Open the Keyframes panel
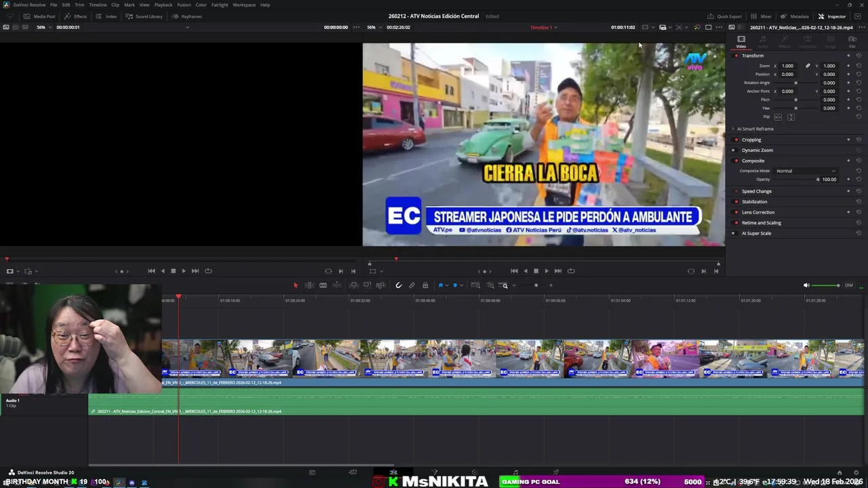Image resolution: width=868 pixels, height=488 pixels. [x=187, y=16]
